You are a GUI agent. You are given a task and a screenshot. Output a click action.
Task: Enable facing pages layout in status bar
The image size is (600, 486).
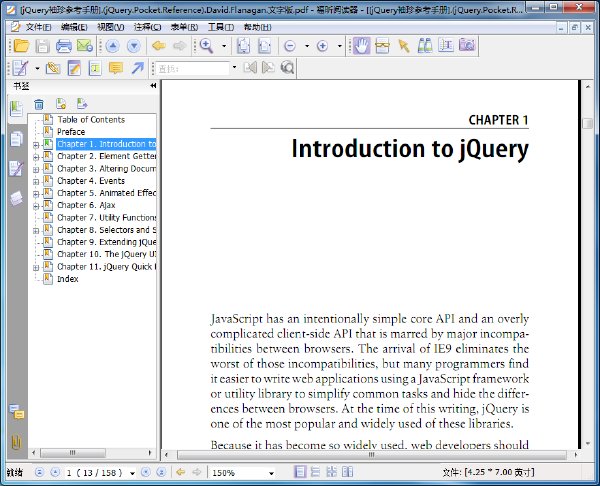click(x=348, y=472)
